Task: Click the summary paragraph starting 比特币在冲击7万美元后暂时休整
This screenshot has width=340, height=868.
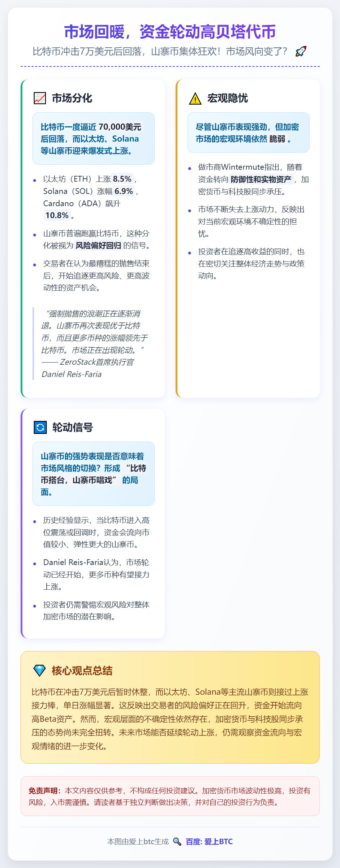Action: pyautogui.click(x=170, y=719)
